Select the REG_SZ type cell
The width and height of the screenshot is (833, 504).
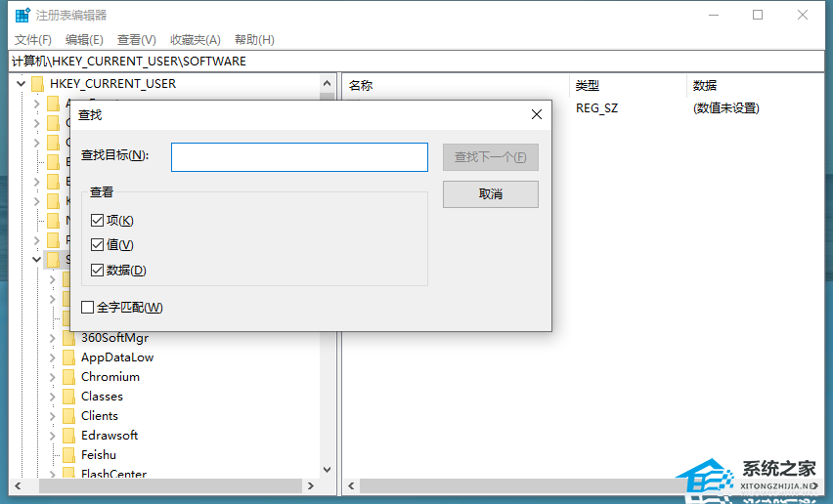[x=597, y=108]
